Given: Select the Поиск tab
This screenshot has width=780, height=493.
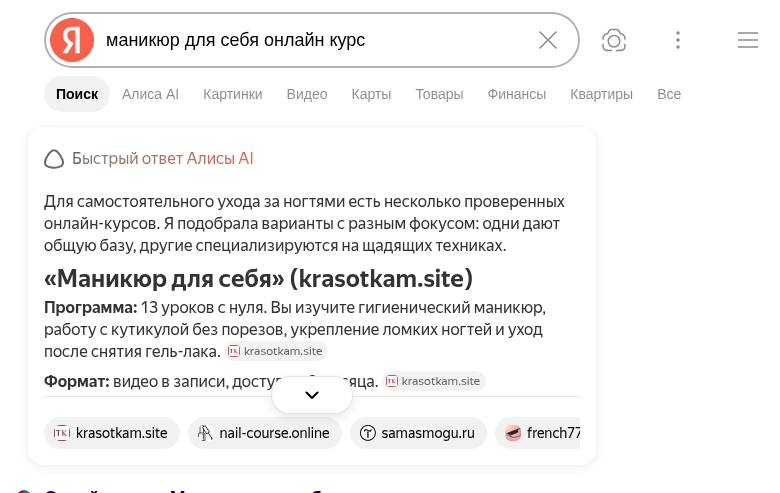Looking at the screenshot, I should tap(77, 94).
